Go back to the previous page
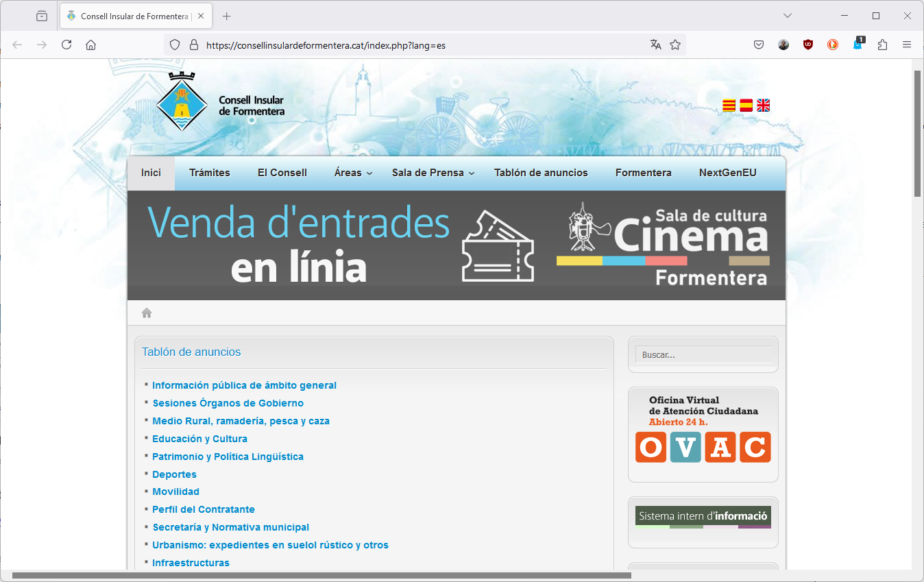The width and height of the screenshot is (924, 582). (x=17, y=45)
